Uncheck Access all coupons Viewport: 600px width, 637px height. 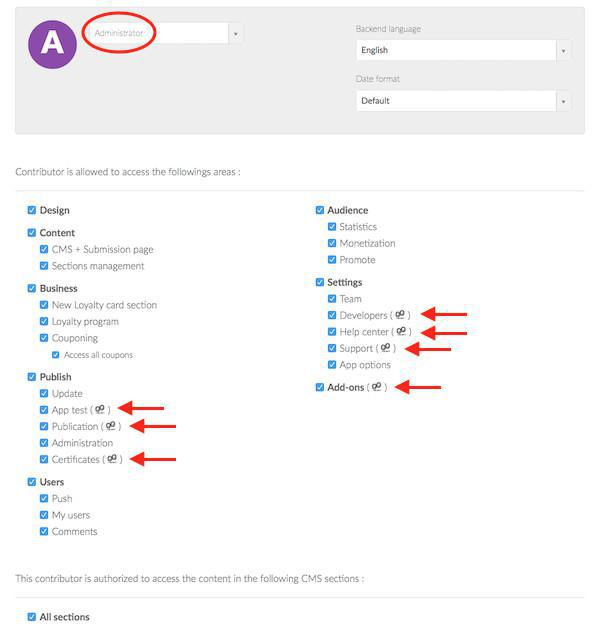[x=56, y=355]
